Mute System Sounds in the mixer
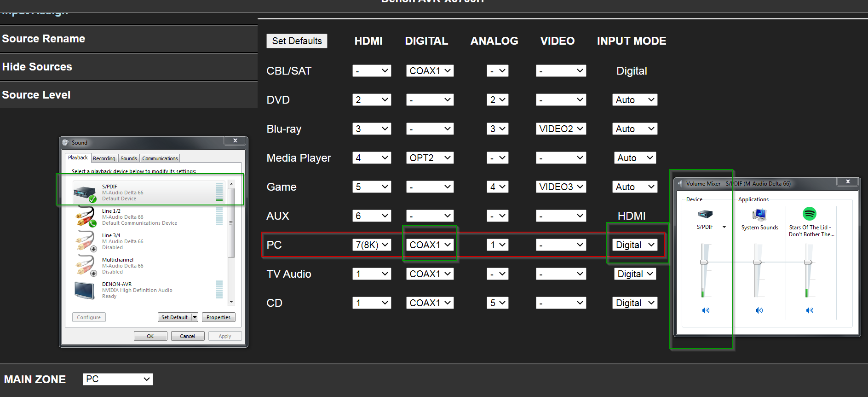Viewport: 868px width, 397px height. pos(759,310)
